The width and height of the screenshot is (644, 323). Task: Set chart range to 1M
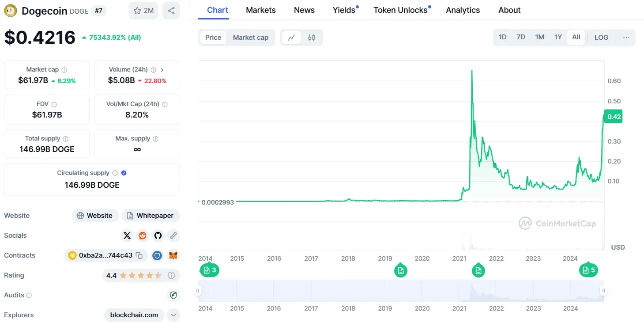coord(539,37)
